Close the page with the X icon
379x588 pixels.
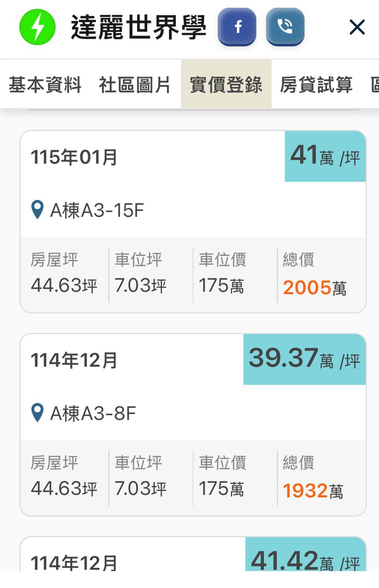point(357,28)
